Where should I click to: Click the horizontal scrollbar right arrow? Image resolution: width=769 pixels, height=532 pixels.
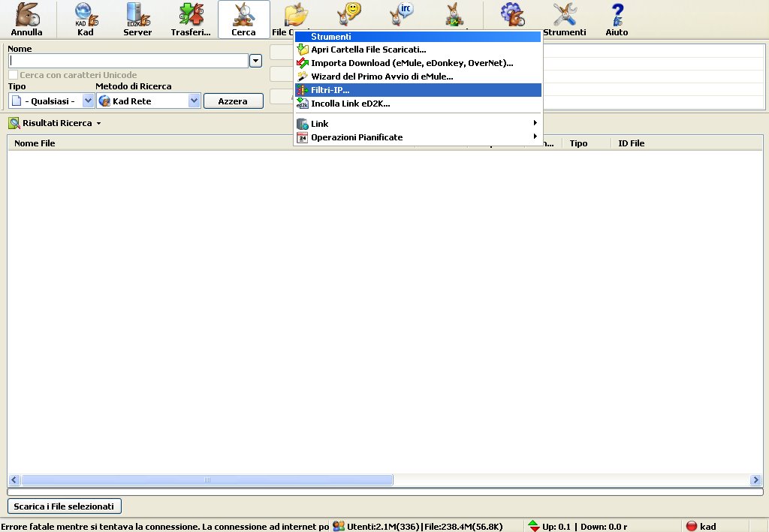coord(755,480)
